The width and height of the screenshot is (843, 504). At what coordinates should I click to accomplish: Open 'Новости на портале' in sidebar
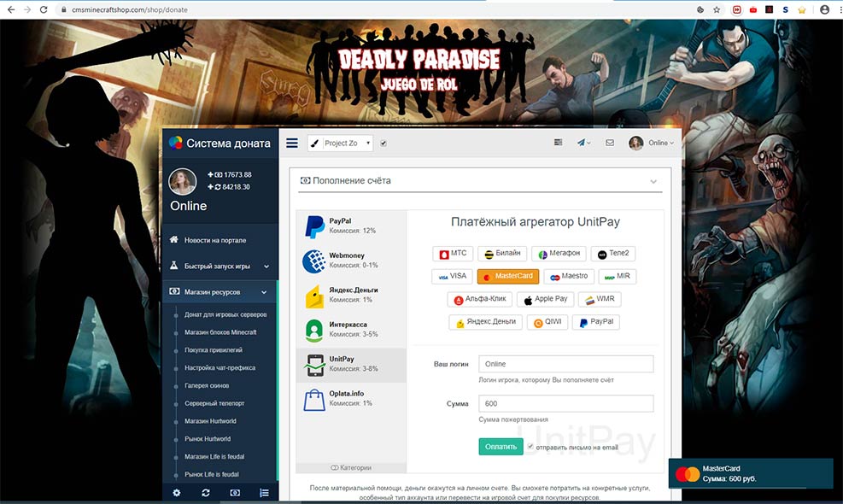pos(219,240)
